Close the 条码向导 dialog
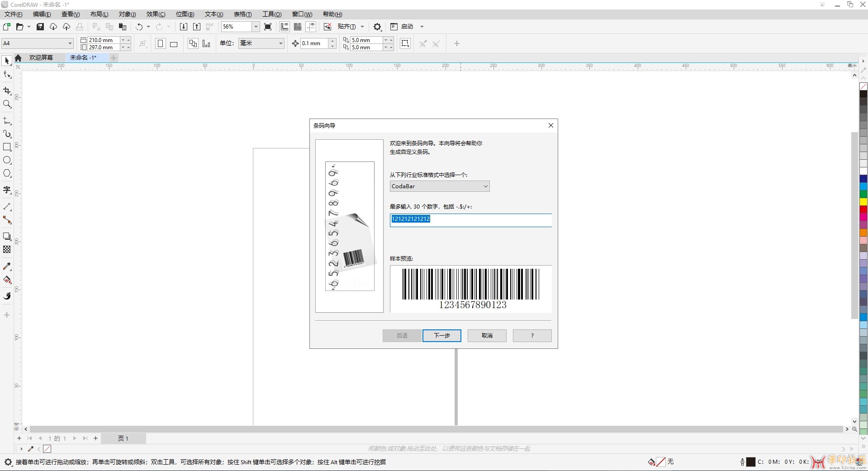The image size is (868, 471). (551, 125)
